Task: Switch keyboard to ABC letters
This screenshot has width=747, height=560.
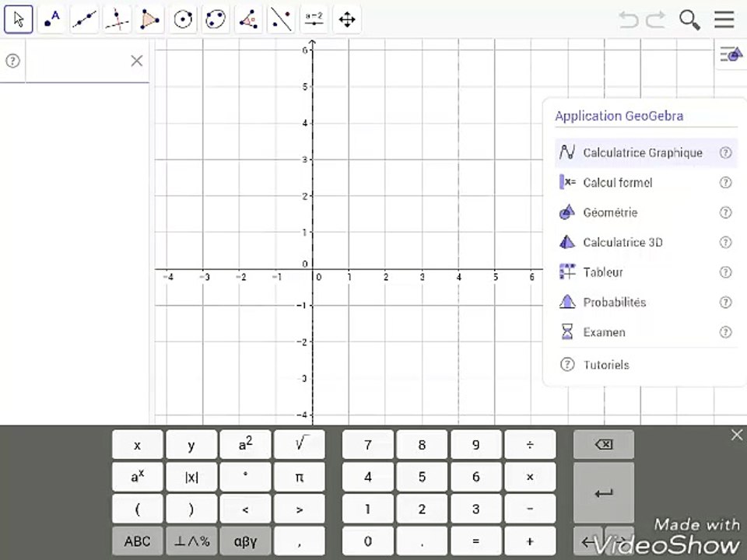Action: pos(137,541)
